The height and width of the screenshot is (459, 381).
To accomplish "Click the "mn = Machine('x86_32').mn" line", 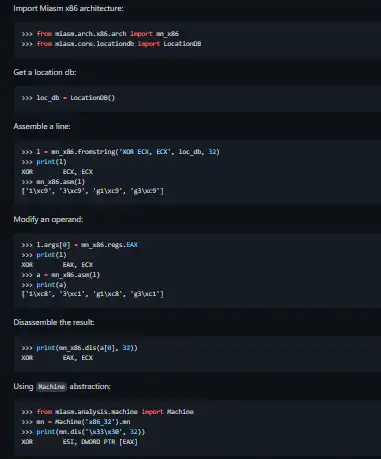I will click(x=76, y=422).
